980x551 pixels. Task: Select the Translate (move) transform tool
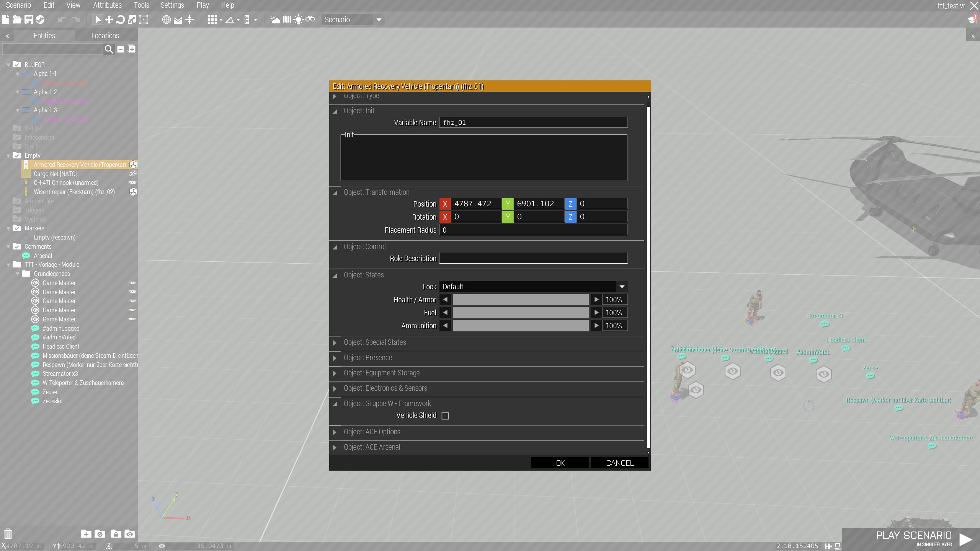109,20
